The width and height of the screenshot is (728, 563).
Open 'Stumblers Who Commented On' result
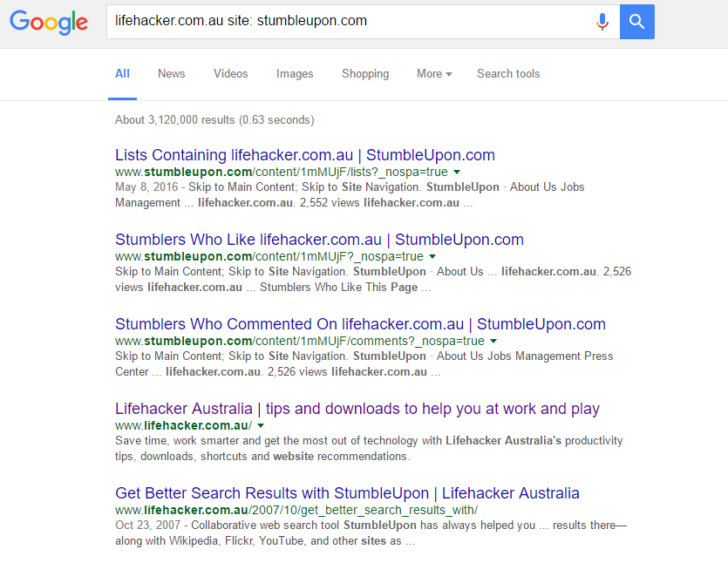pyautogui.click(x=360, y=324)
